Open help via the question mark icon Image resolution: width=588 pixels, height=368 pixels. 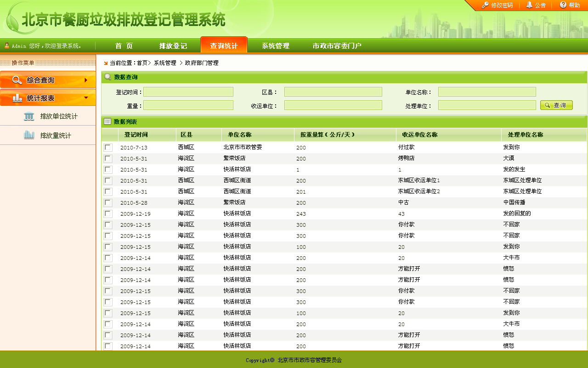563,5
